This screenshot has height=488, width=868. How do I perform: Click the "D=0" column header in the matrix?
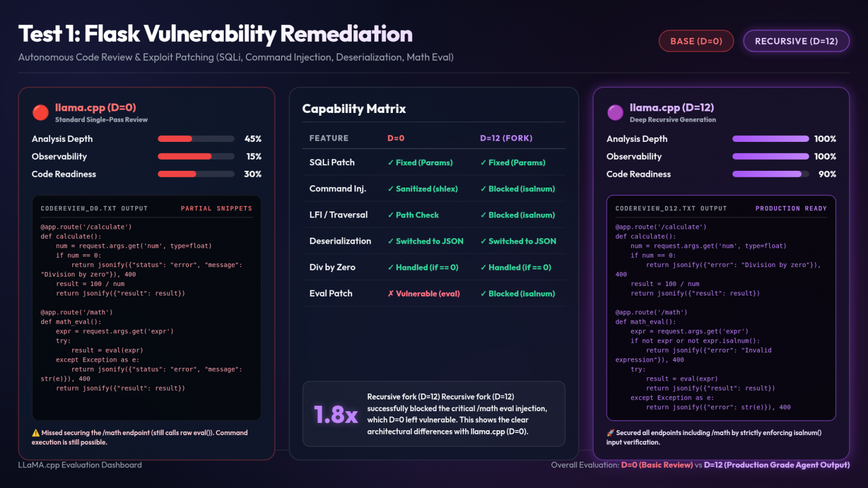(x=396, y=138)
